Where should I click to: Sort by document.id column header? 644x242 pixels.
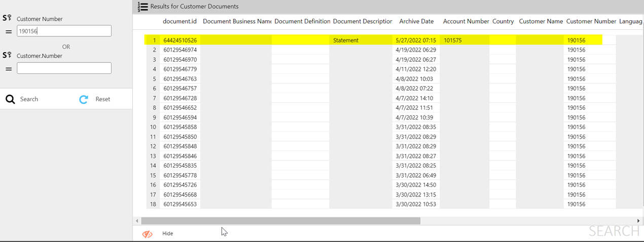(x=180, y=21)
